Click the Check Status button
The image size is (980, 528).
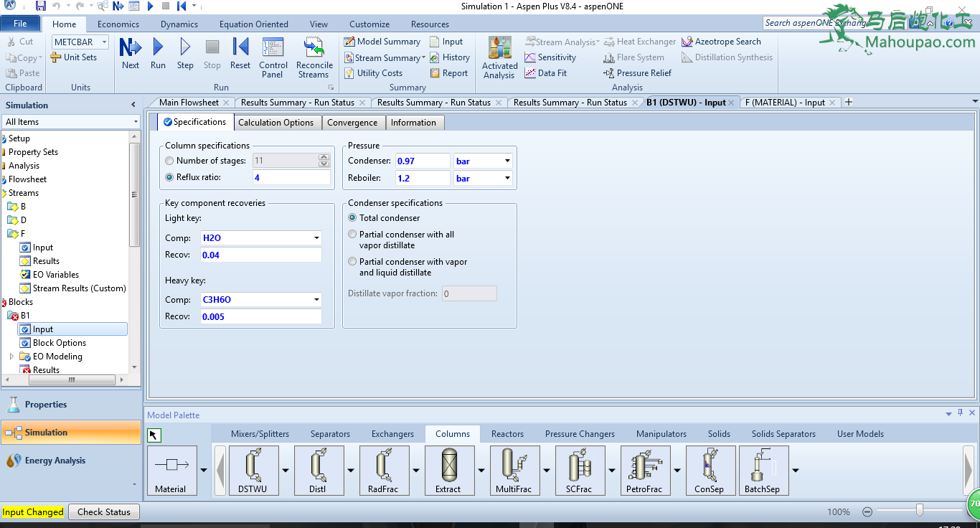pyautogui.click(x=104, y=511)
